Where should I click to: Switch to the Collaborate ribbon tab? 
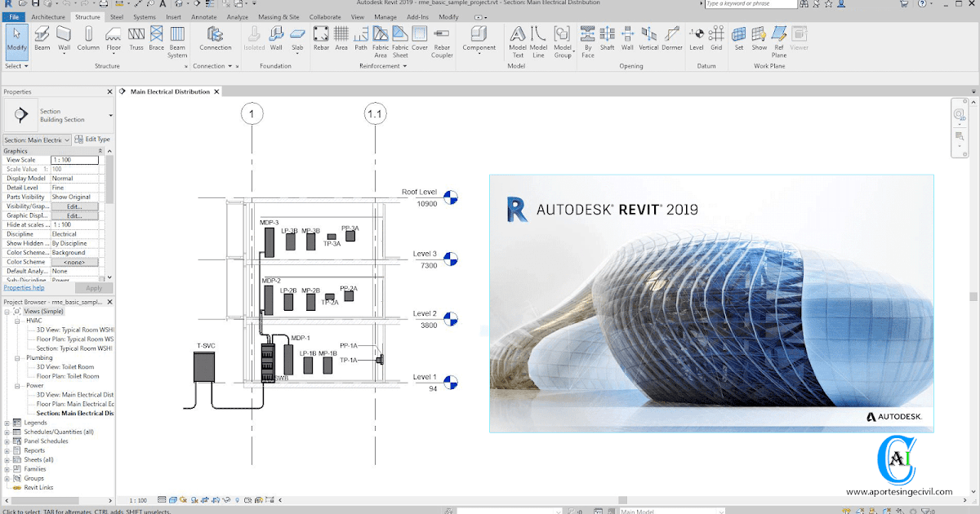[326, 16]
